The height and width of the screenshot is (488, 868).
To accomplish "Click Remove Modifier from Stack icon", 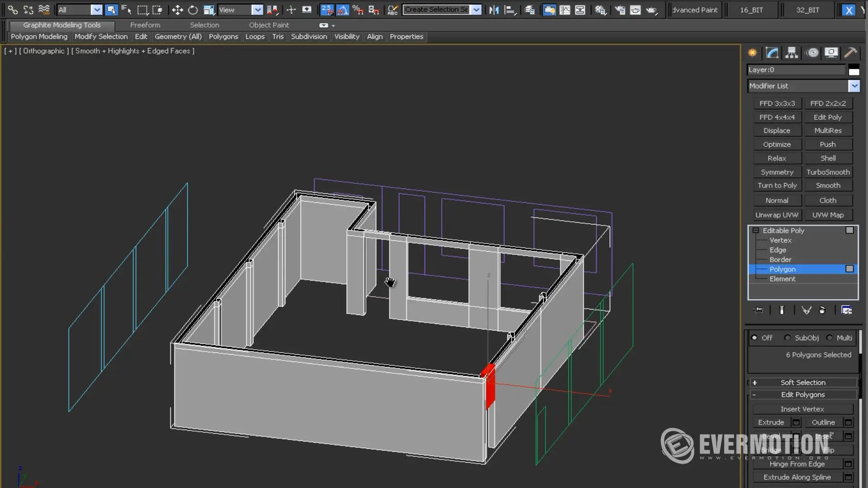I will (822, 310).
